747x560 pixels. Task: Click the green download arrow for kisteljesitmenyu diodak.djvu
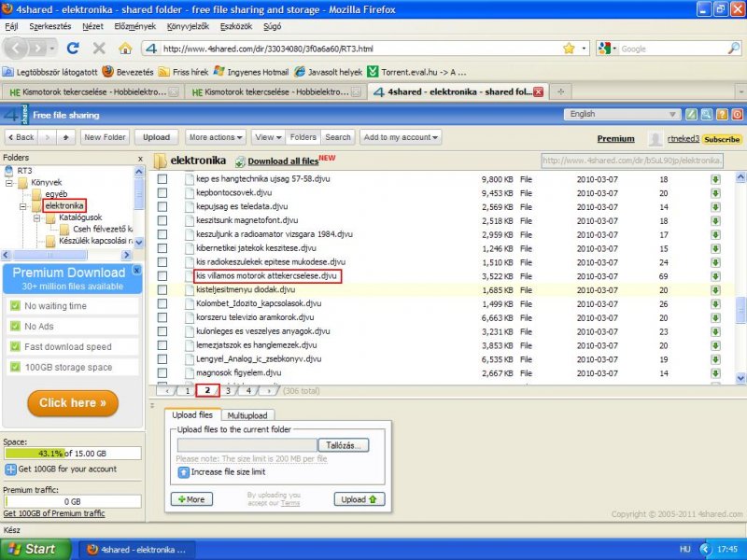pos(715,290)
